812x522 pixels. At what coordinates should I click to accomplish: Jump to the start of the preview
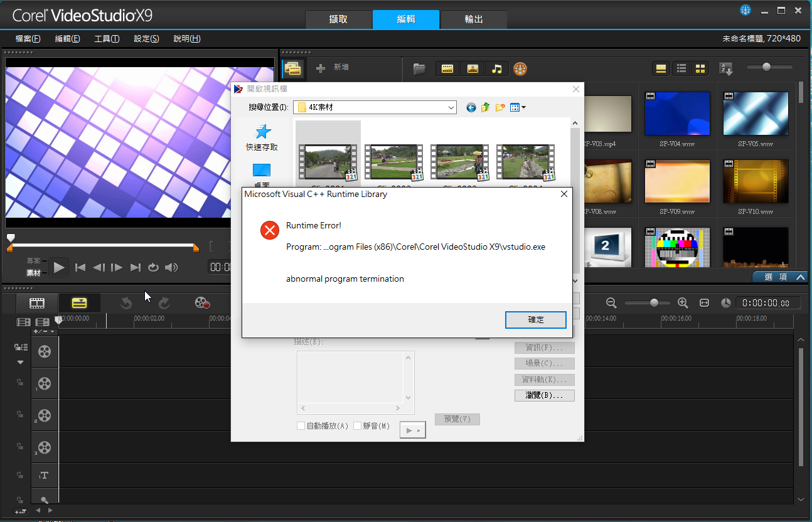click(x=80, y=268)
